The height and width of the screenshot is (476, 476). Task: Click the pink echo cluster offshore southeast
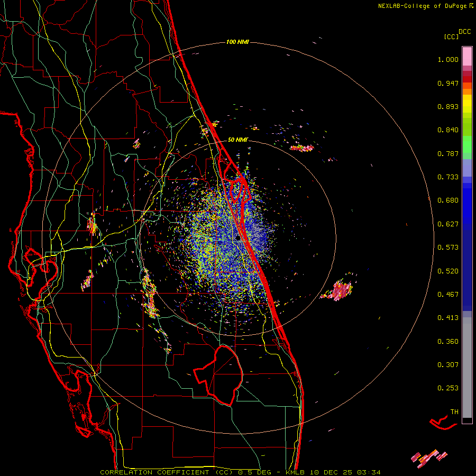coord(340,290)
